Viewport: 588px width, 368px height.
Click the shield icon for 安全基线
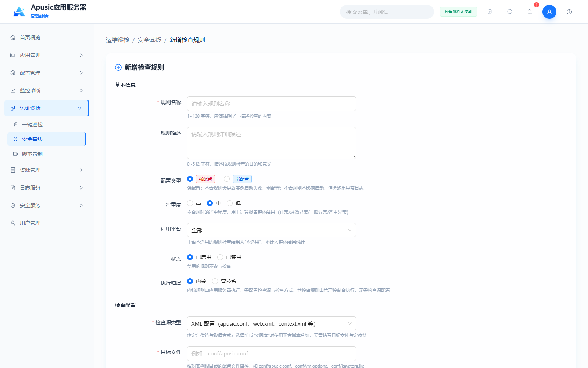[15, 139]
